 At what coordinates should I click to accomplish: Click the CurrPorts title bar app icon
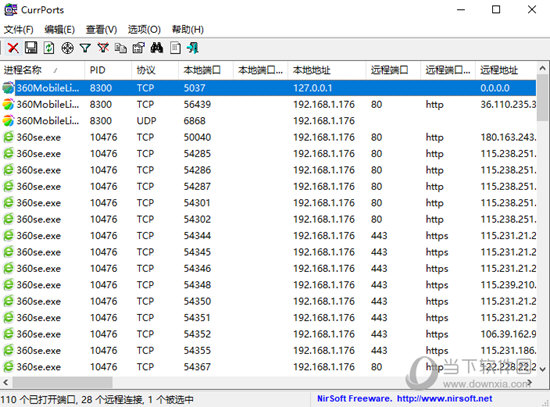pyautogui.click(x=11, y=10)
